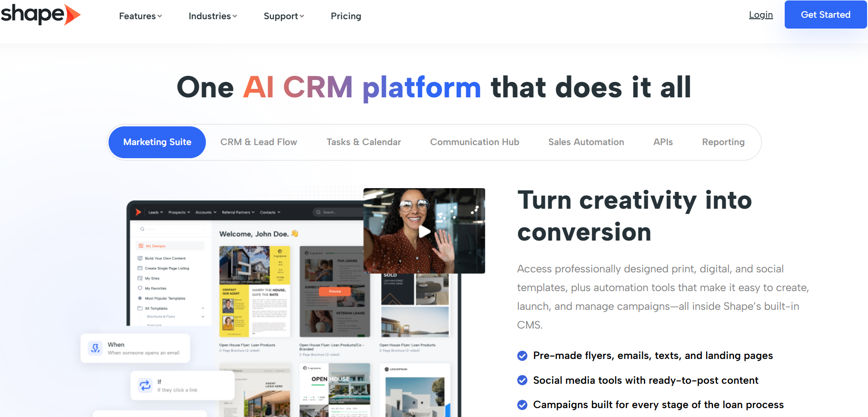
Task: Click the Login link
Action: pyautogui.click(x=761, y=15)
